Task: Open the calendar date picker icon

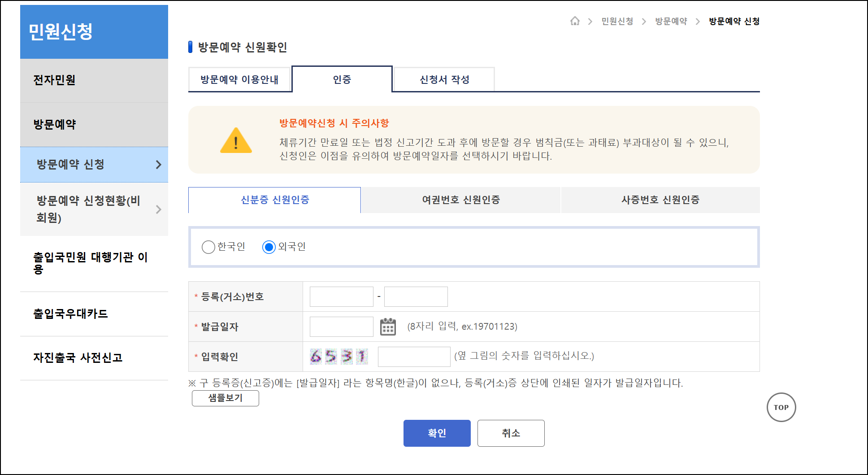Action: click(x=388, y=327)
